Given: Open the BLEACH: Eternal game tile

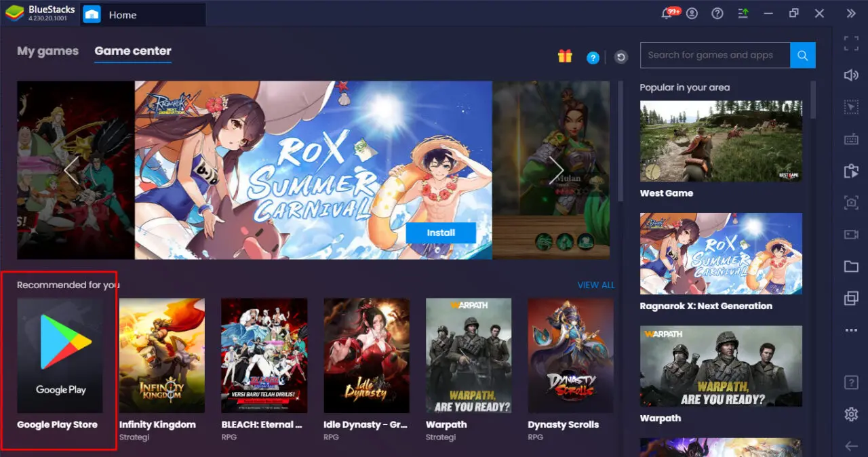Looking at the screenshot, I should tap(264, 355).
